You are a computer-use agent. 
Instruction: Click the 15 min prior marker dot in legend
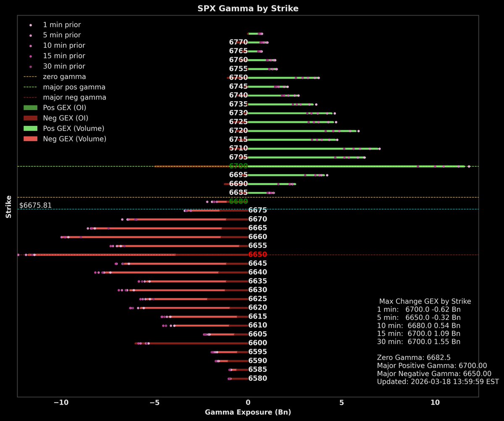click(31, 55)
